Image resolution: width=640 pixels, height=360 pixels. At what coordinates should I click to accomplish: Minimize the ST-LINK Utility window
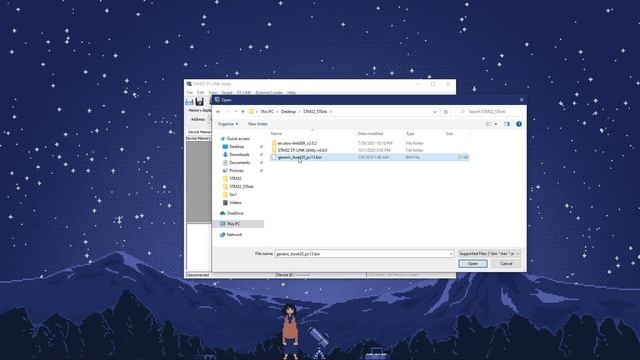(418, 84)
